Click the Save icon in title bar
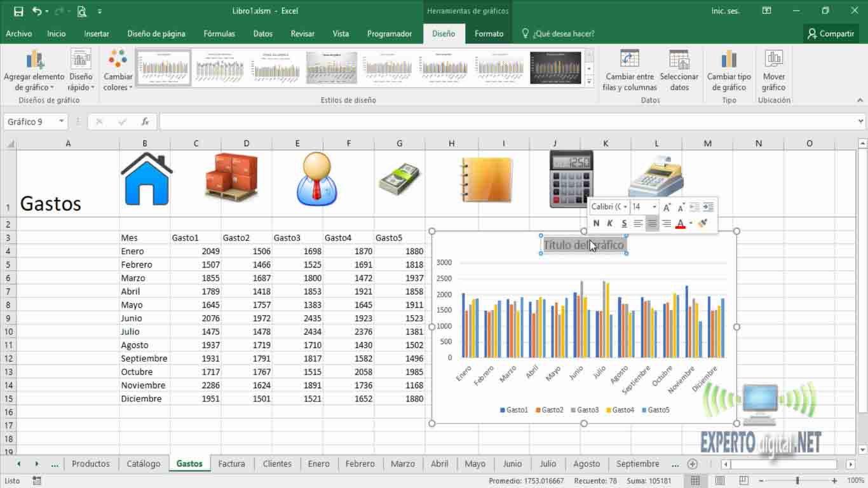The image size is (868, 488). [18, 11]
